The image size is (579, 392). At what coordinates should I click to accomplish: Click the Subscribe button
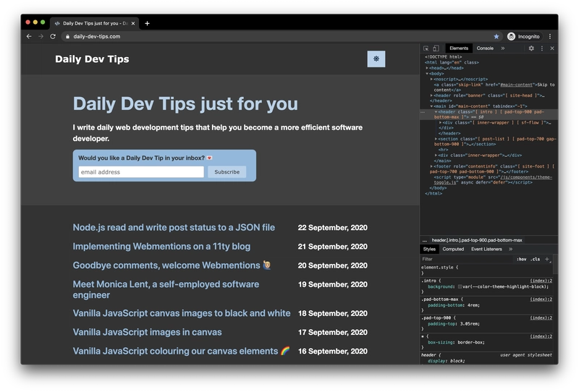(x=227, y=172)
